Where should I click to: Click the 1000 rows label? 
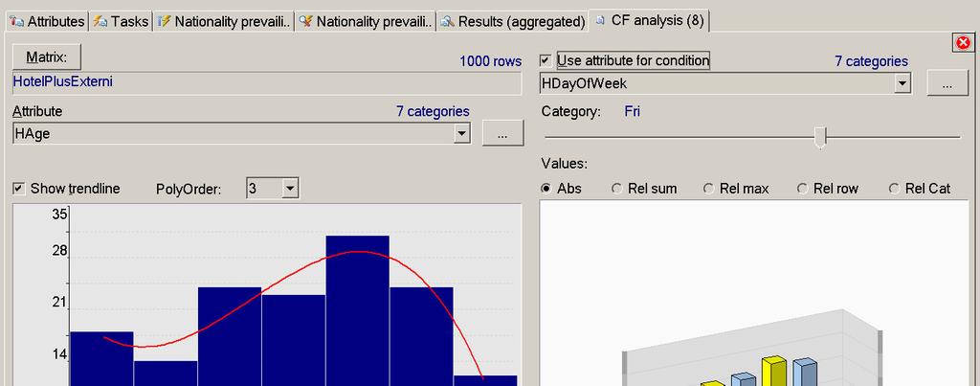(x=490, y=61)
